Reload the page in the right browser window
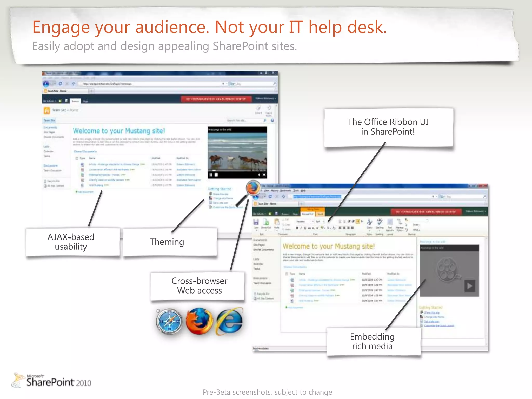 tap(270, 197)
